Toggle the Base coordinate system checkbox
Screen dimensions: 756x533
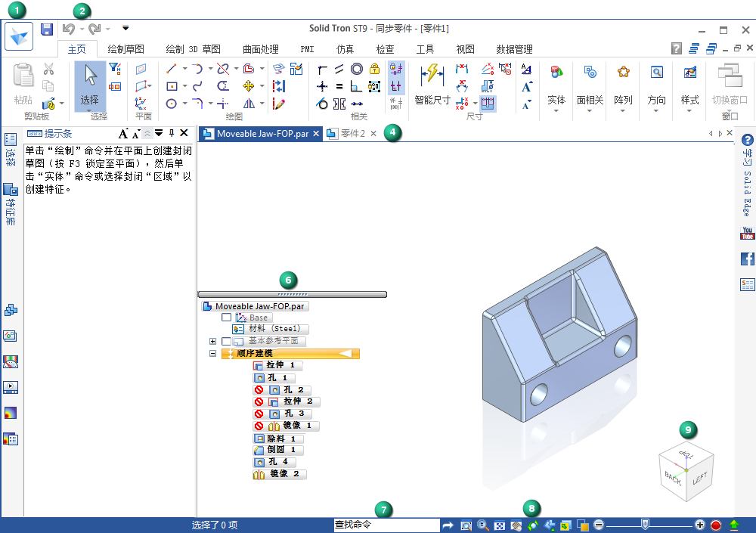click(x=226, y=318)
